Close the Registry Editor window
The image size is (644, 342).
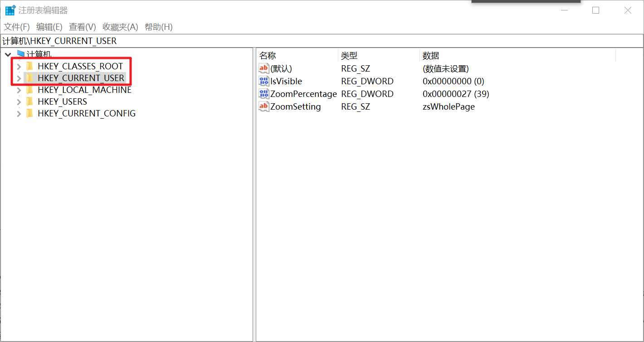coord(628,10)
